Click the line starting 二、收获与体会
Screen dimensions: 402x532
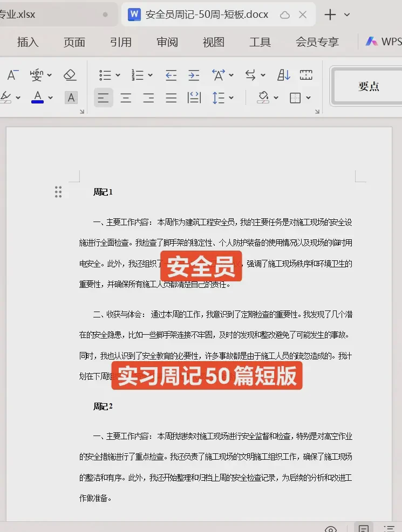223,315
